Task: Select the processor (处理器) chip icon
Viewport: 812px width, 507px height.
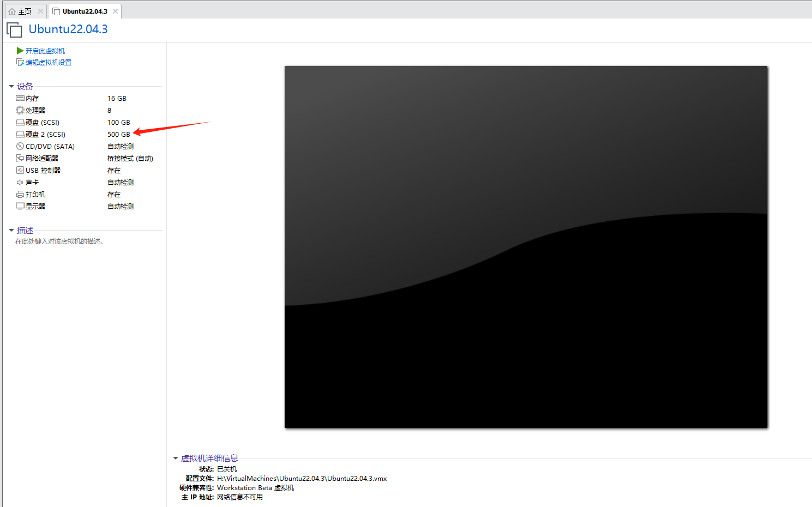Action: (20, 111)
